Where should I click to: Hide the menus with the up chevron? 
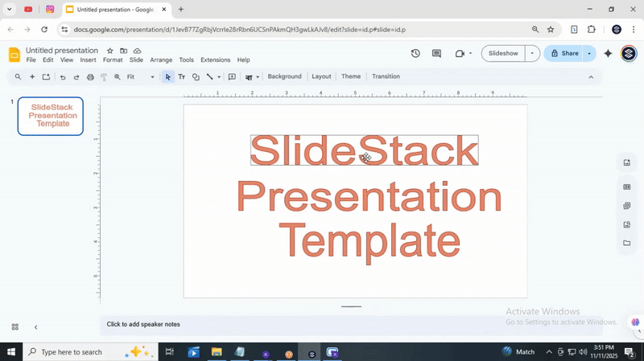point(591,77)
